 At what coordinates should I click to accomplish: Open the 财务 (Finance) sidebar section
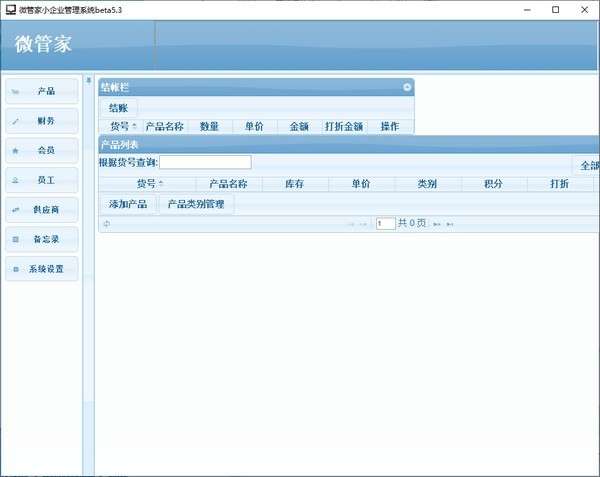[x=42, y=121]
